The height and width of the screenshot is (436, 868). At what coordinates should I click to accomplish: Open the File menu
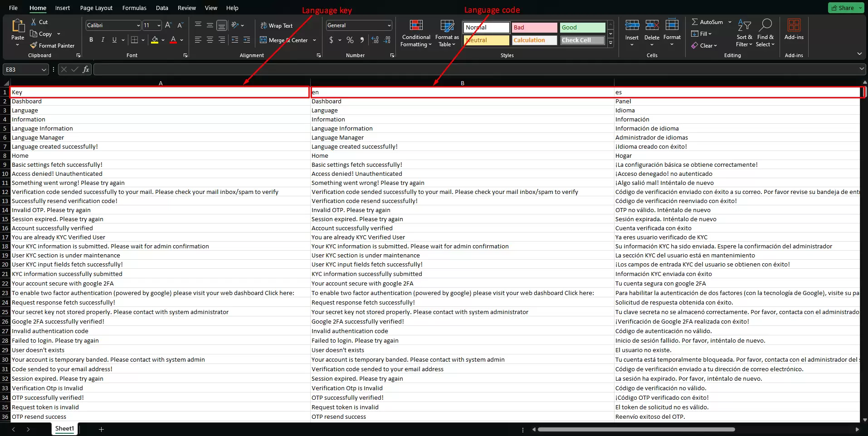tap(14, 8)
